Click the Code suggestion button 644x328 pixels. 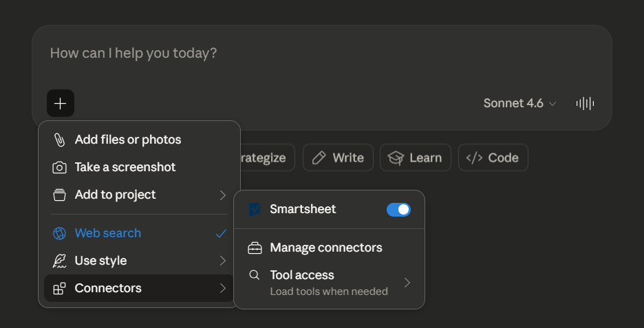(x=493, y=157)
